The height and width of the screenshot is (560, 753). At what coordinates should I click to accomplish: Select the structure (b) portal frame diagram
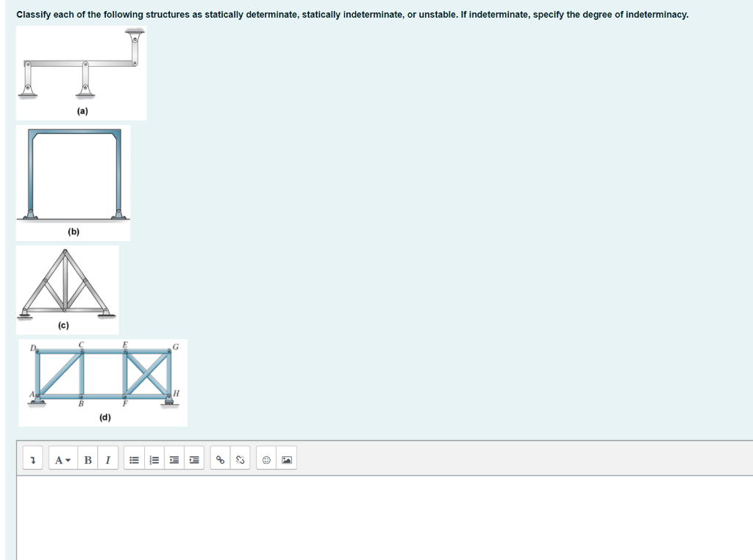(x=74, y=183)
